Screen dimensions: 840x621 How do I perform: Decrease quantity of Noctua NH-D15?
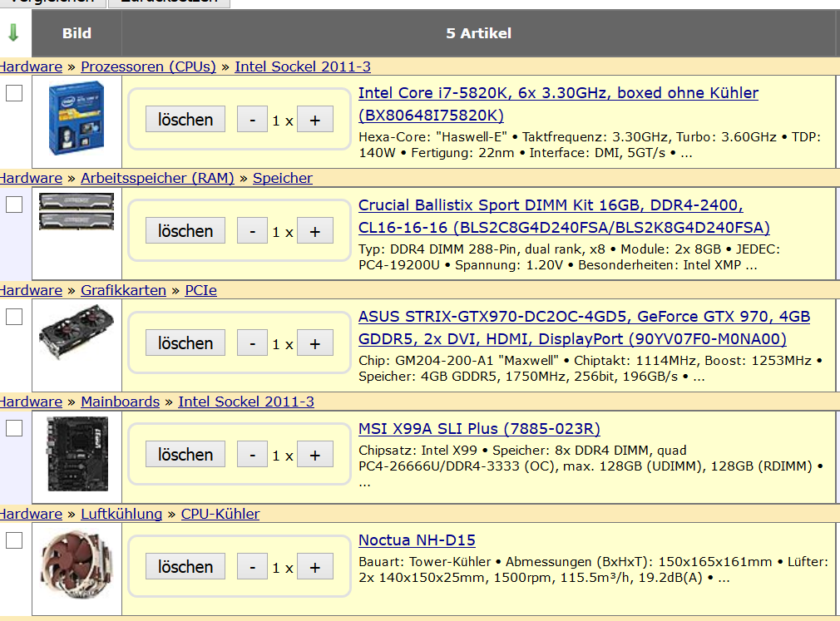click(x=252, y=567)
